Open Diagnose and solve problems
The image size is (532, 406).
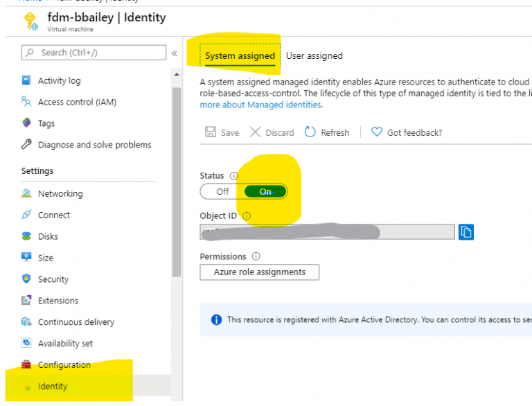coord(94,145)
